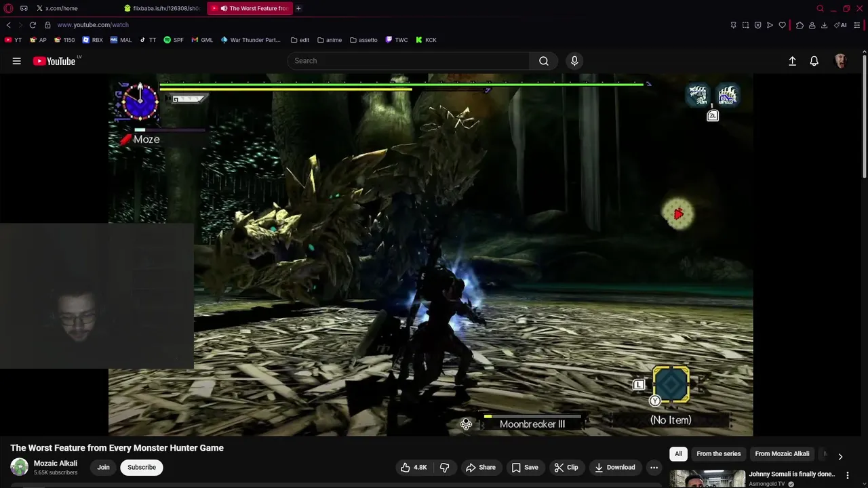Viewport: 868px width, 488px height.
Task: Open the edit bookmarks folder
Action: pyautogui.click(x=300, y=40)
